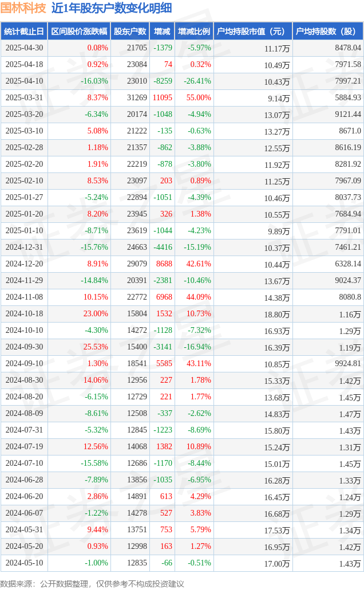Click the -16.03% price change cell
This screenshot has width=364, height=589.
[94, 81]
